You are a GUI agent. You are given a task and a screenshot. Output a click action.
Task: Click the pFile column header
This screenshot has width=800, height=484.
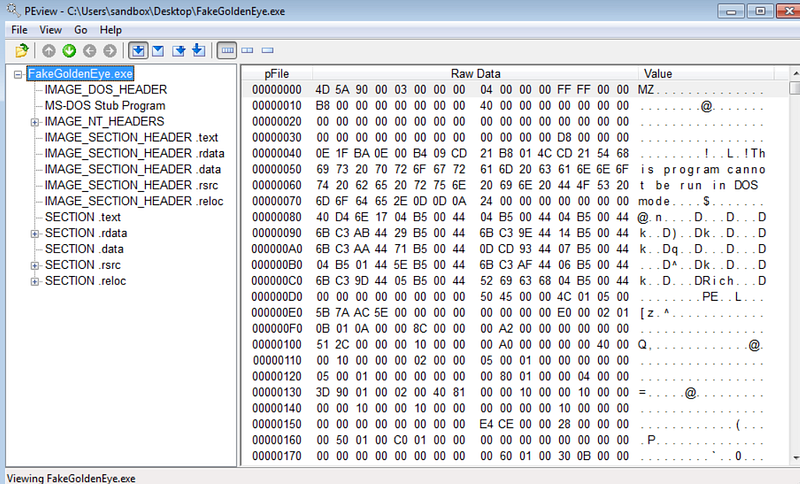click(277, 74)
